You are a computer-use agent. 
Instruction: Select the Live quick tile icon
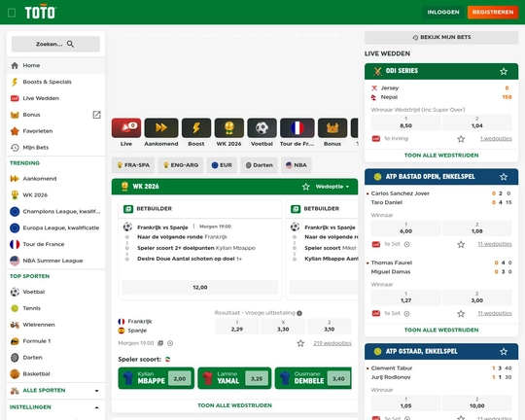[x=126, y=127]
